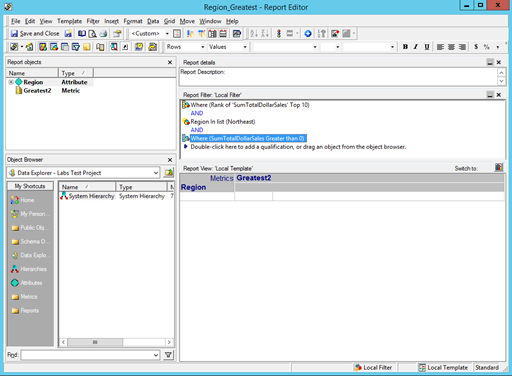Click the sort descending Z-A icon
This screenshot has width=512, height=376.
(x=265, y=33)
